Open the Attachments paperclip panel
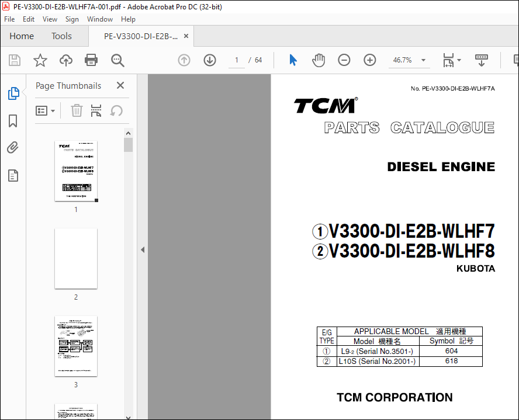The width and height of the screenshot is (519, 420). coord(13,147)
